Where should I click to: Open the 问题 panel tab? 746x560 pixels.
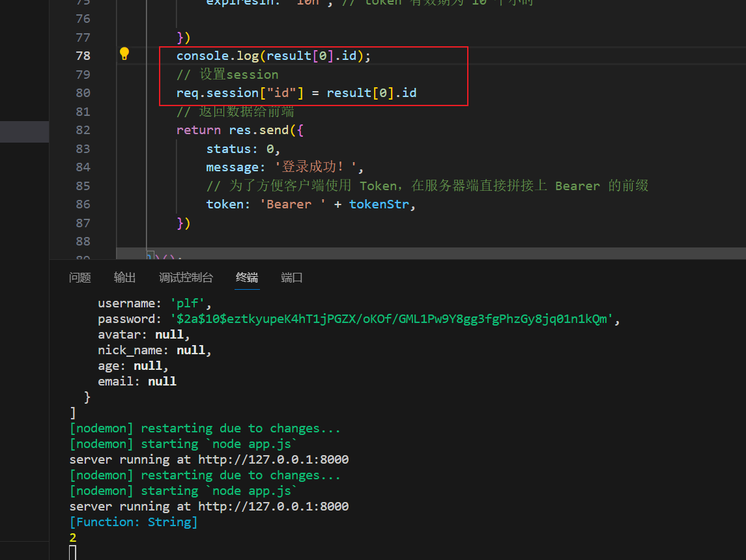coord(80,277)
